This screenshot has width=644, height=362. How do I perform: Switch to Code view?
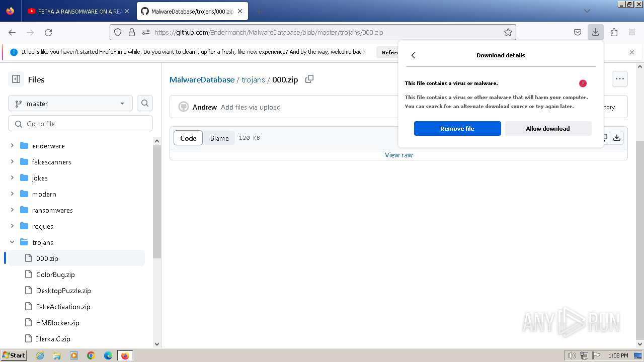tap(188, 138)
